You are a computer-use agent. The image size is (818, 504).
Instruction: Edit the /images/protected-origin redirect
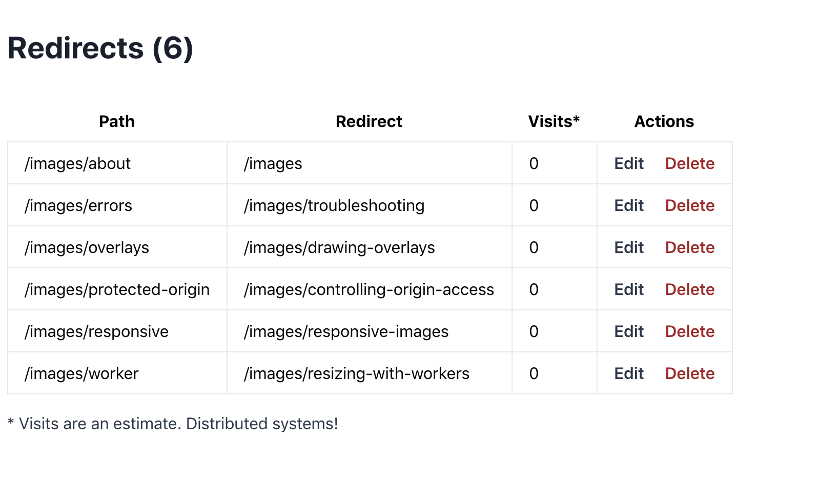[x=628, y=289]
